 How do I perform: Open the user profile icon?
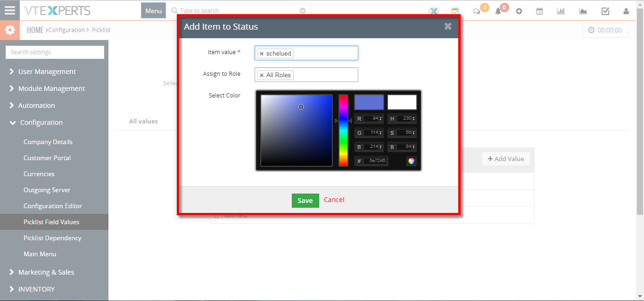[x=626, y=11]
